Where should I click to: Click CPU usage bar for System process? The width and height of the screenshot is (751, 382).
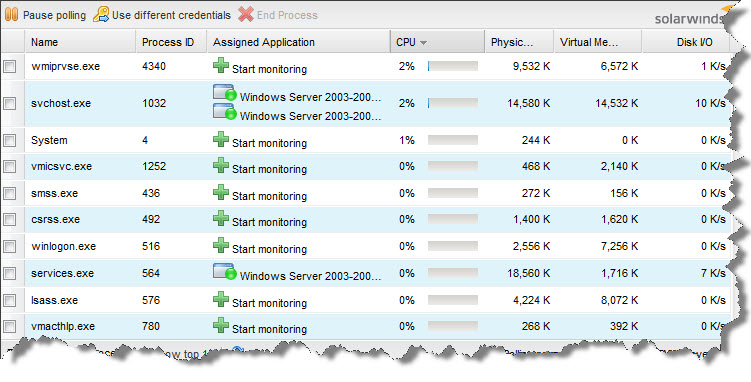click(453, 140)
